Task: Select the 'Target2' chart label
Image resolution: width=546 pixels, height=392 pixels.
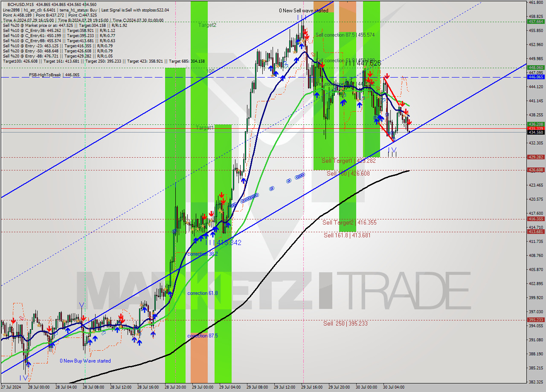Action: coord(207,25)
